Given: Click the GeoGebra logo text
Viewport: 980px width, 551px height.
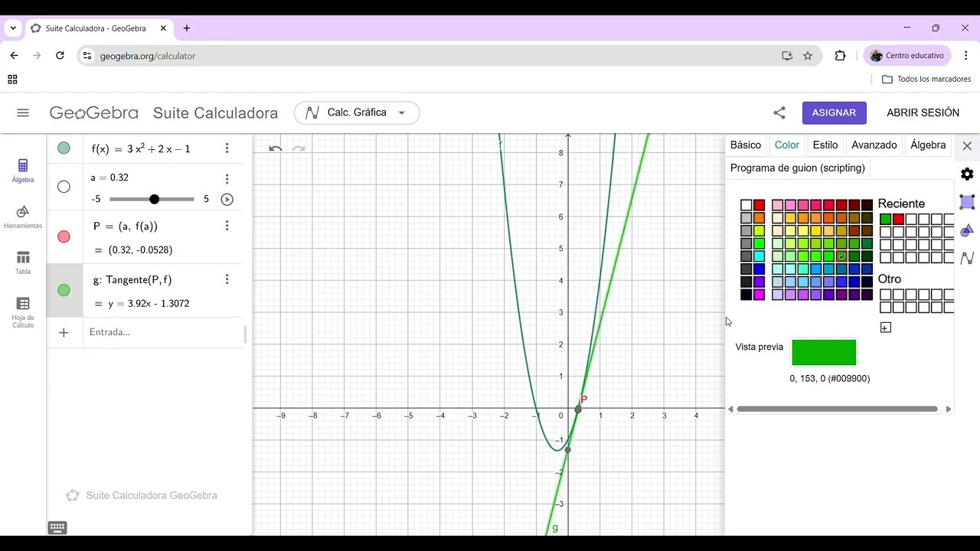Looking at the screenshot, I should point(94,112).
